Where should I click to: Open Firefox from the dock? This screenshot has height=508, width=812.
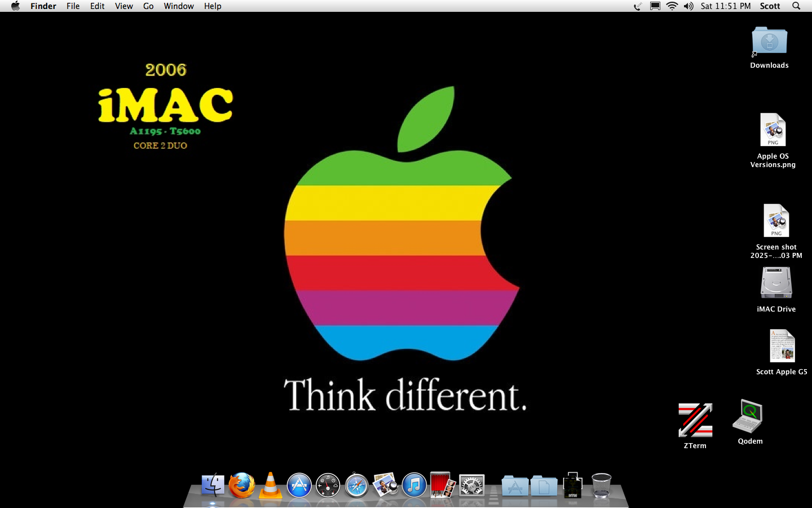(242, 485)
